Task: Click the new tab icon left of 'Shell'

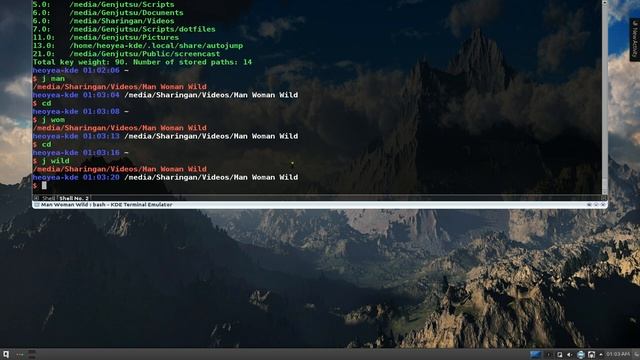Action: [36, 198]
